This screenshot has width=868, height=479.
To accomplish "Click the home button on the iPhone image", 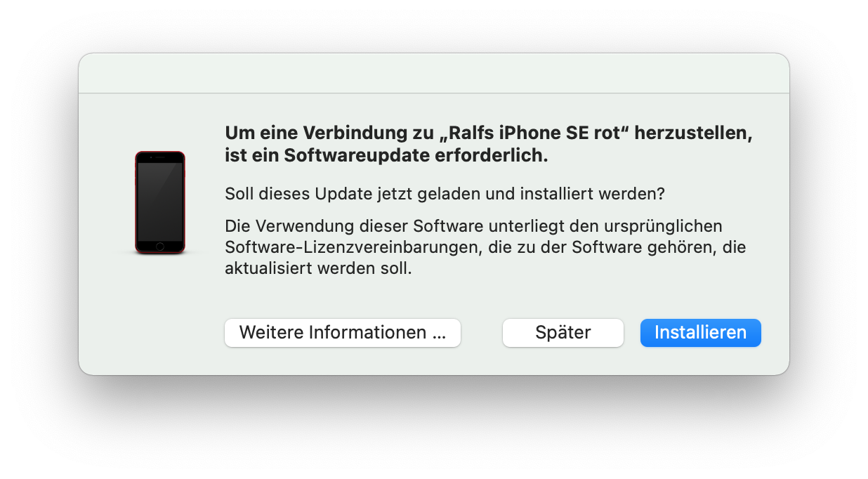I will click(160, 246).
